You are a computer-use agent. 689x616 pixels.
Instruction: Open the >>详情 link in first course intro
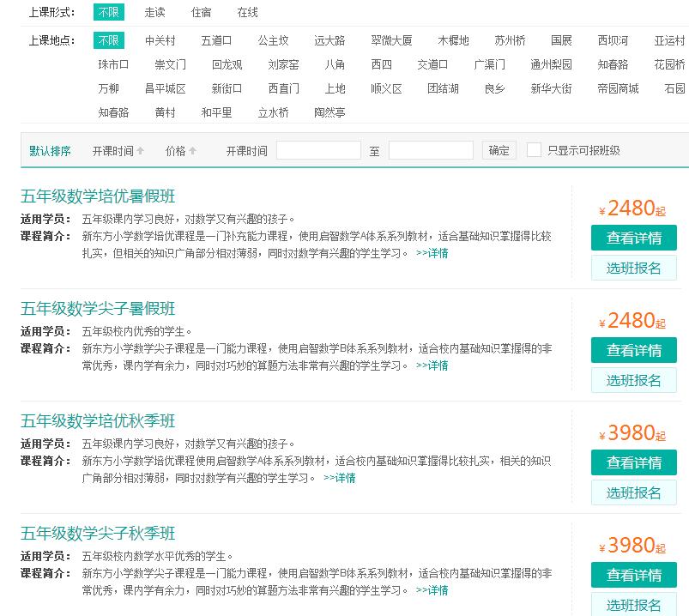(433, 253)
